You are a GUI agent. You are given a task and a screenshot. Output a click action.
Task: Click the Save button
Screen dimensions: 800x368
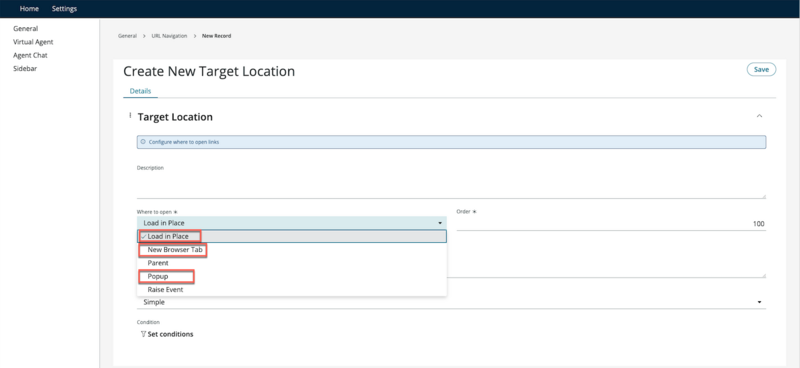pos(761,69)
